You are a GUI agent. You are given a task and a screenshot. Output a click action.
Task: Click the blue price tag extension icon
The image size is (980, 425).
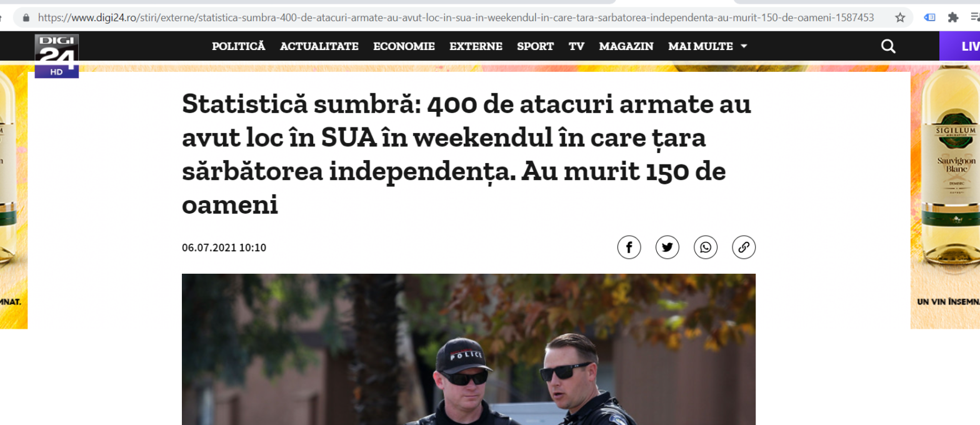(930, 17)
